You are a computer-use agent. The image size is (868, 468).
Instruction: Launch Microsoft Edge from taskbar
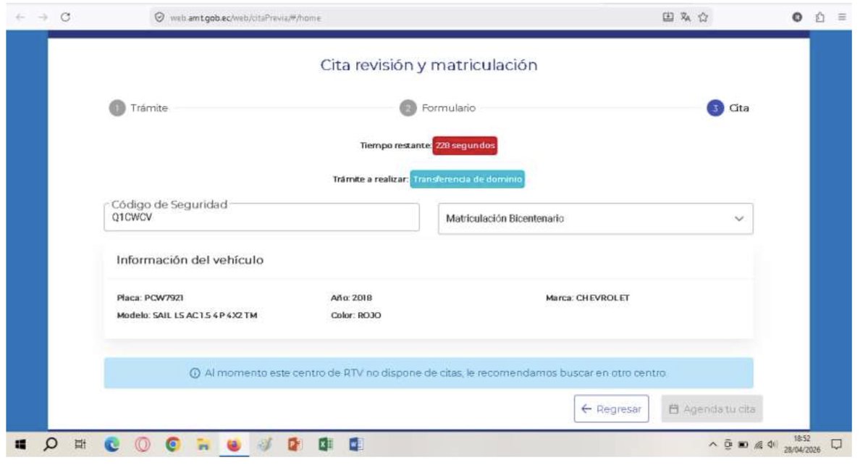click(111, 444)
